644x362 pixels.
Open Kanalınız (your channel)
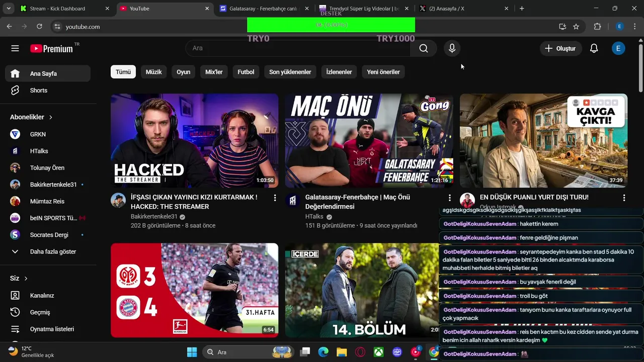pyautogui.click(x=48, y=296)
